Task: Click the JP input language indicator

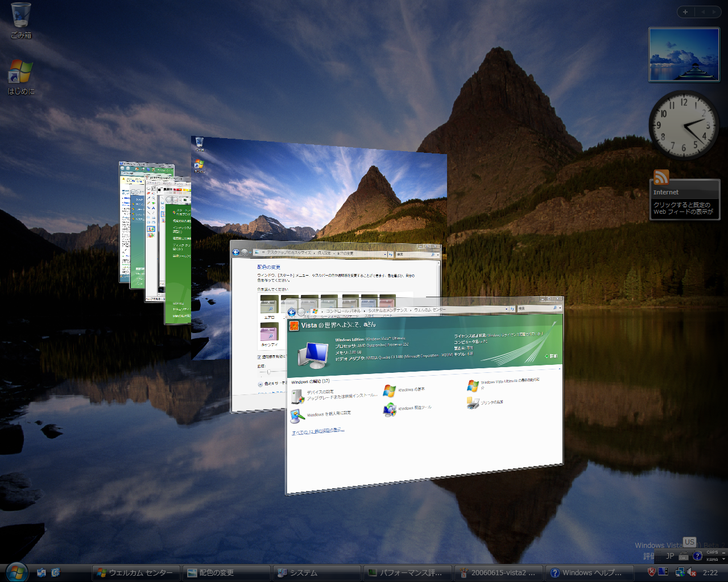Action: [x=670, y=556]
